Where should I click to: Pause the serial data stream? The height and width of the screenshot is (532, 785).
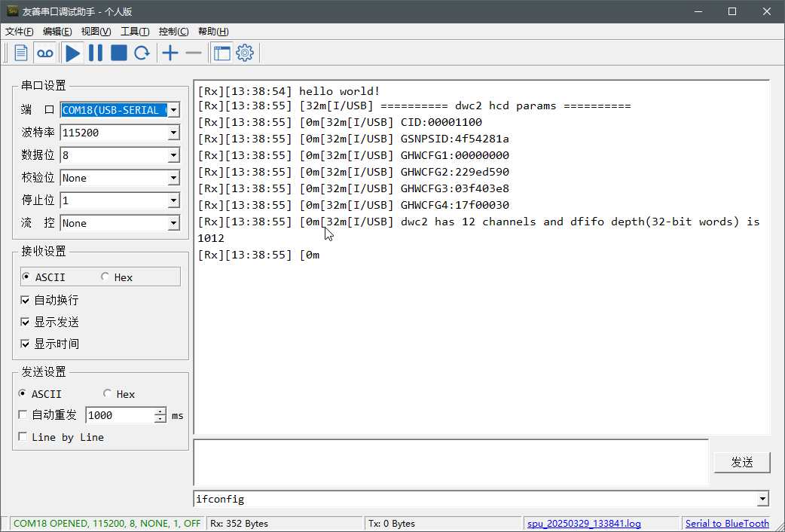pyautogui.click(x=96, y=52)
